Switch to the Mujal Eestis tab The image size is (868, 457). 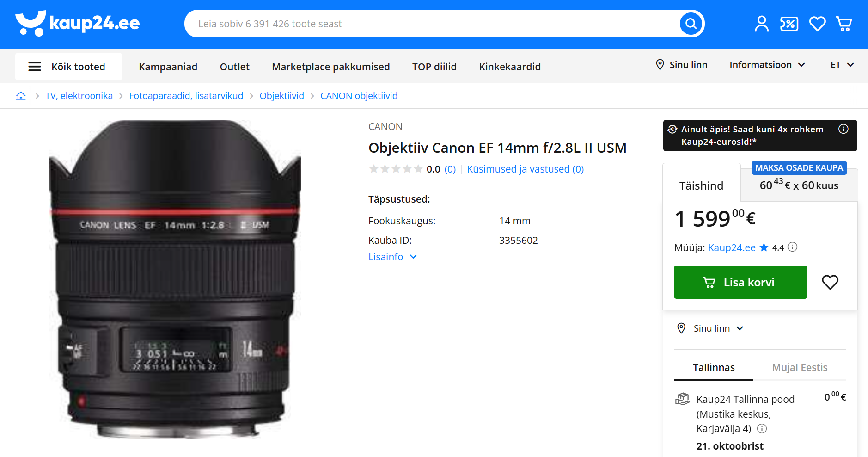pyautogui.click(x=799, y=367)
